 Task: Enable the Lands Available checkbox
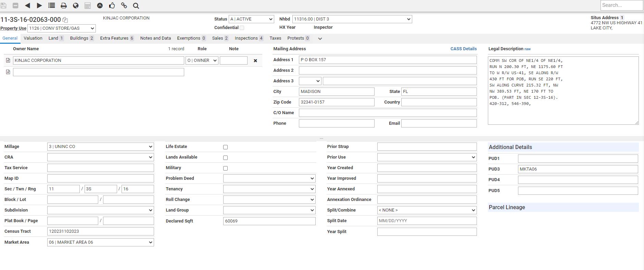(225, 158)
